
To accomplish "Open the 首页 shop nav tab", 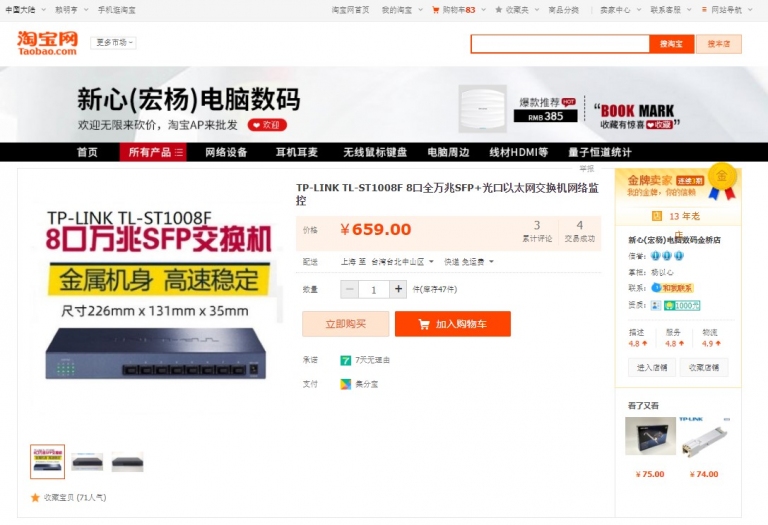I will click(x=87, y=152).
